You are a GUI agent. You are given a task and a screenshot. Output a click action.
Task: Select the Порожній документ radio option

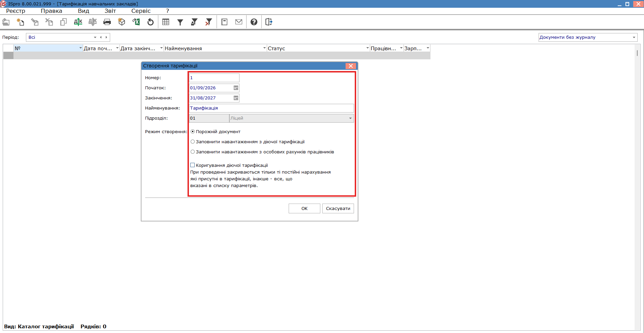[x=193, y=132]
